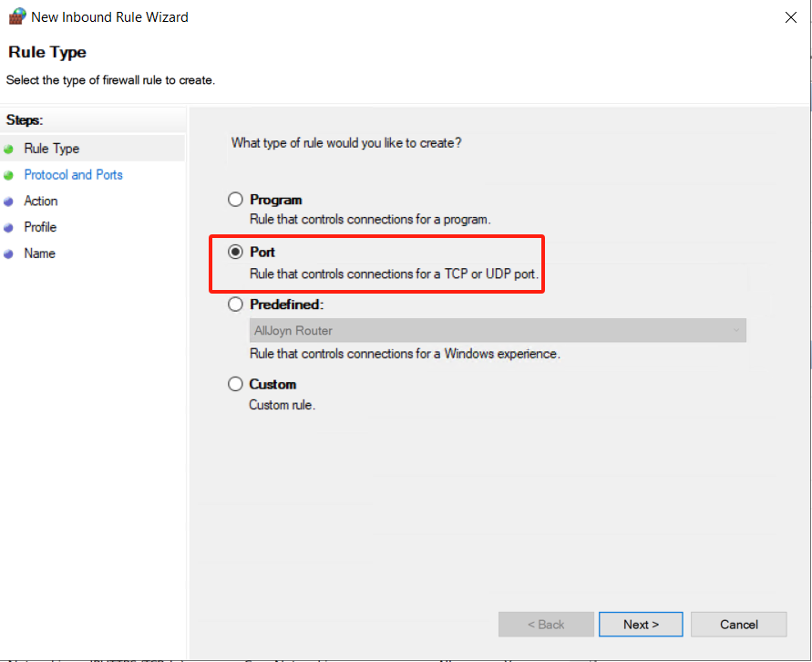Click the blue bullet beside Profile step
This screenshot has height=662, width=812.
coord(9,228)
